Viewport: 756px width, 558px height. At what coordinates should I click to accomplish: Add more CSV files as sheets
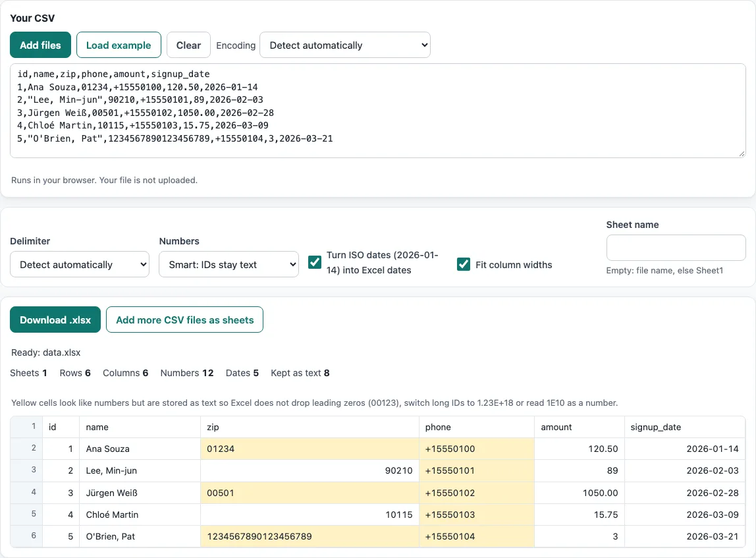pyautogui.click(x=184, y=320)
